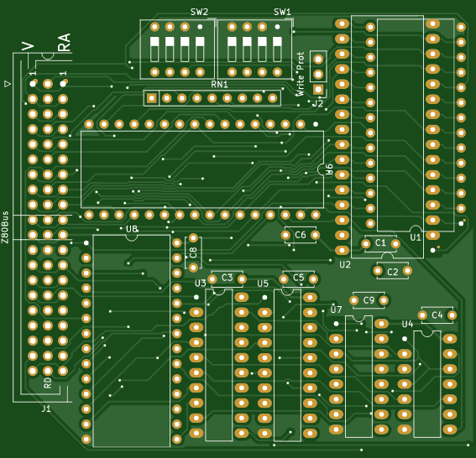The height and width of the screenshot is (458, 476).
Task: Select the U8 reference label
Action: 132,229
